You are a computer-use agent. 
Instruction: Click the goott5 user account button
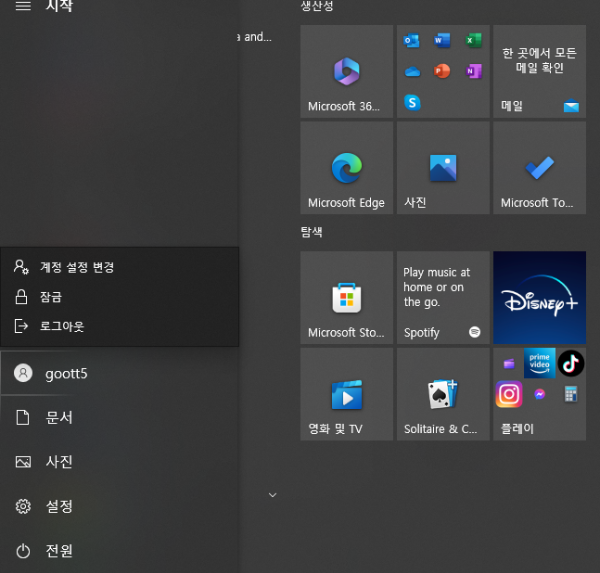(x=120, y=373)
